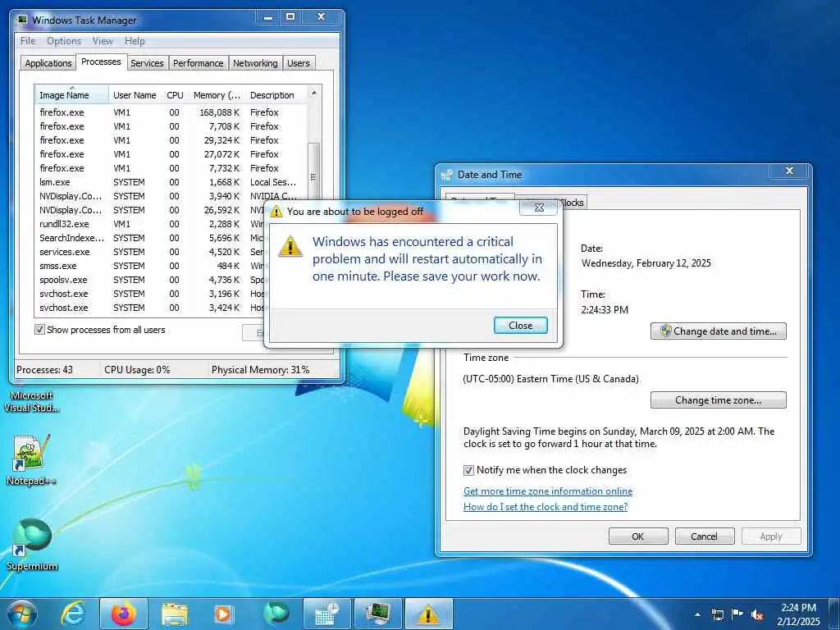The height and width of the screenshot is (630, 840).
Task: Open the Windows Start menu orb
Action: click(21, 614)
